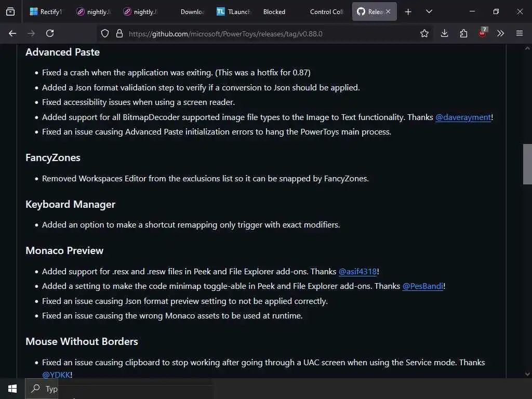Click the TLauncher tab favicon

tap(220, 11)
